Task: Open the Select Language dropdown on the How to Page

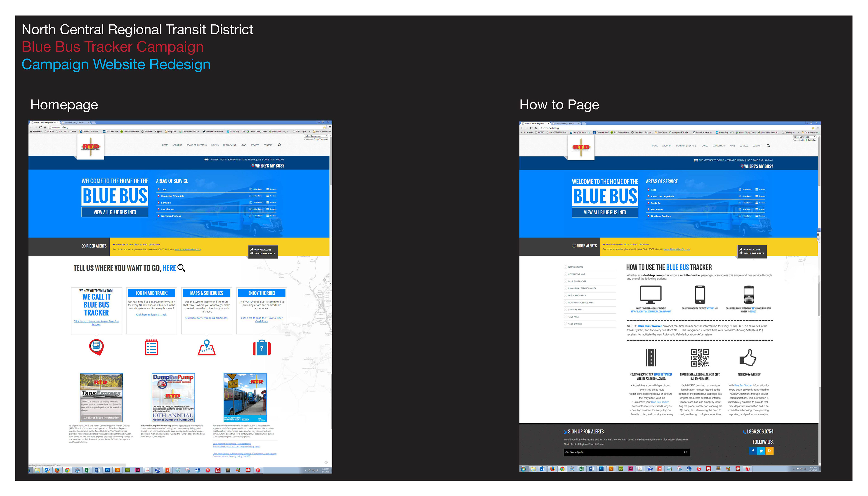Action: point(804,137)
